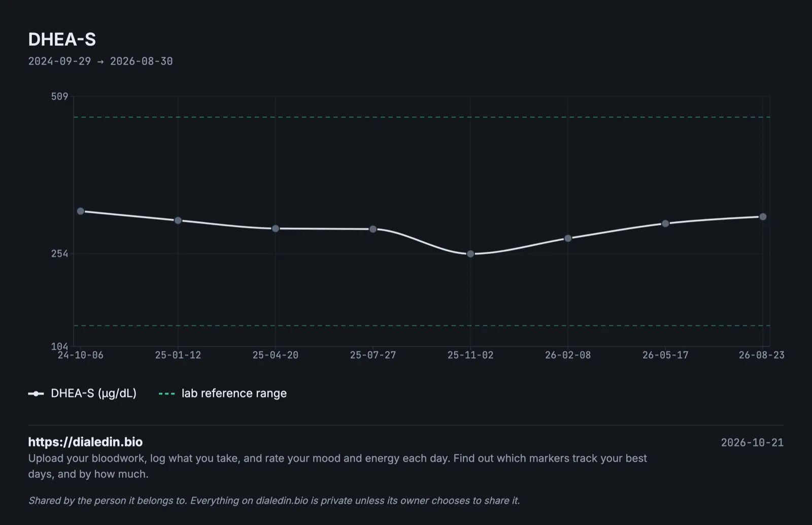Click the DHEA-S (µg/dL) legend entry
Screen dimensions: 812x525
coord(82,393)
